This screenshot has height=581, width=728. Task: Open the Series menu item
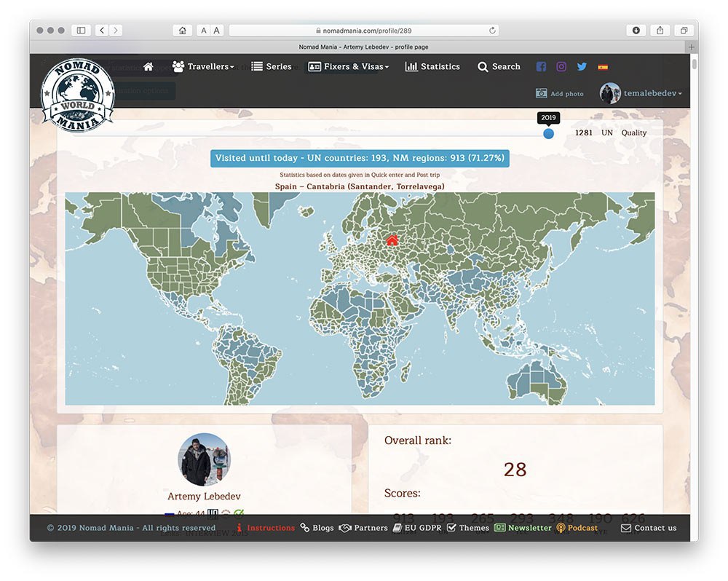click(x=271, y=66)
